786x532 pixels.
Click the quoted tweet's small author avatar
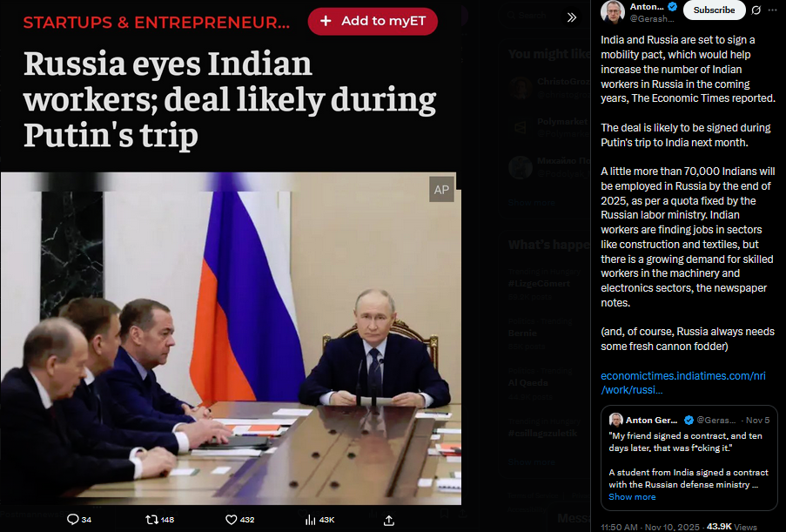615,420
